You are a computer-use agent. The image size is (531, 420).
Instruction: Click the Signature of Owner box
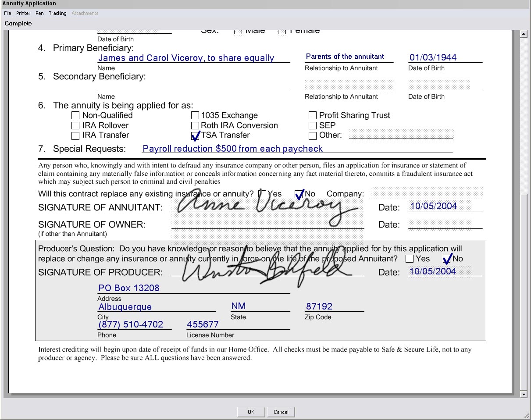tap(267, 223)
